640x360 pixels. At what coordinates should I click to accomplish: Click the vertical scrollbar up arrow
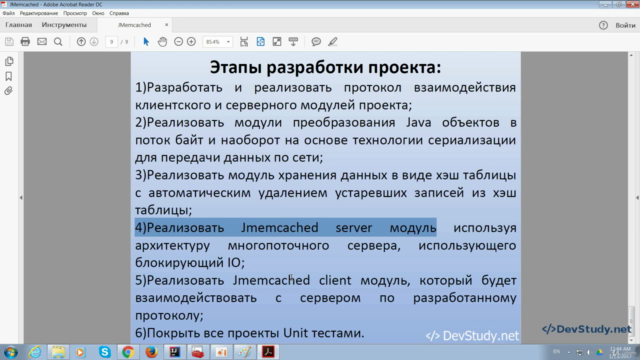coord(631,55)
